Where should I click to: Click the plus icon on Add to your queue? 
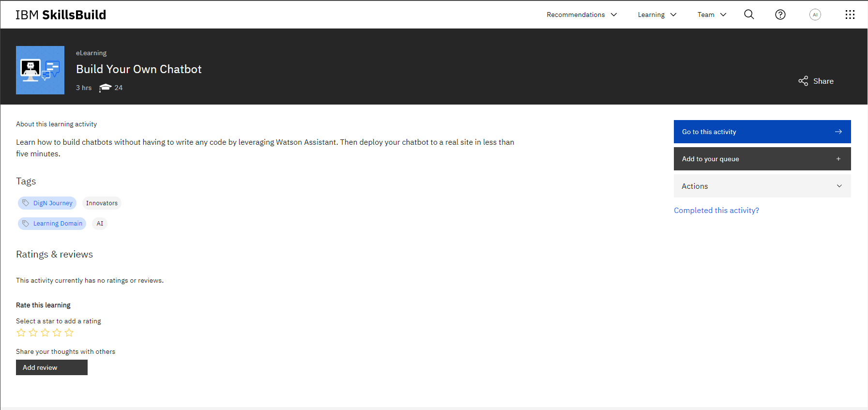click(x=838, y=159)
